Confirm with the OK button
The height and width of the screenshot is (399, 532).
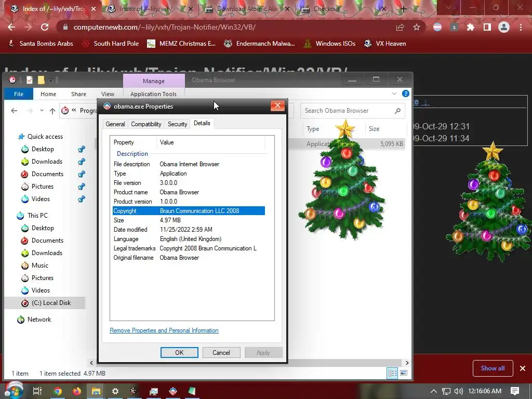179,353
